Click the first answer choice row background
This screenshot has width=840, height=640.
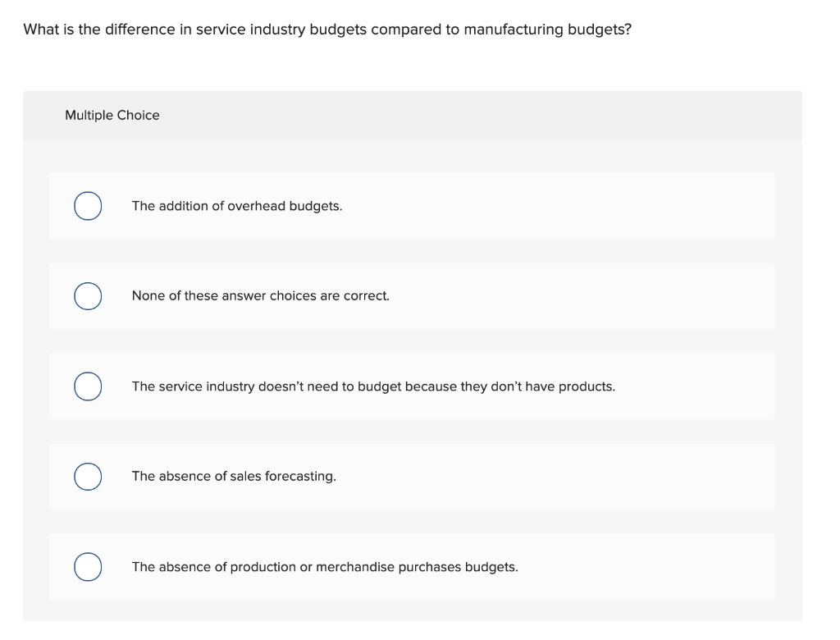[574, 206]
